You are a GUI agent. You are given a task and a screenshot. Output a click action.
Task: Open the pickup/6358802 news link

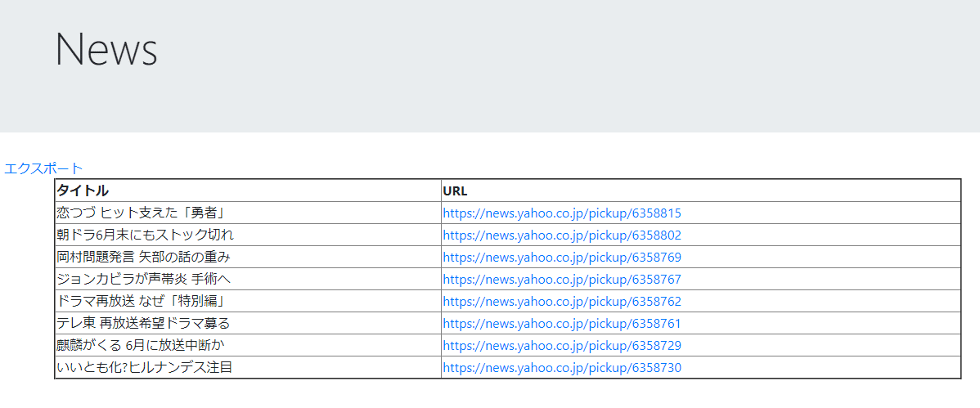tap(561, 235)
